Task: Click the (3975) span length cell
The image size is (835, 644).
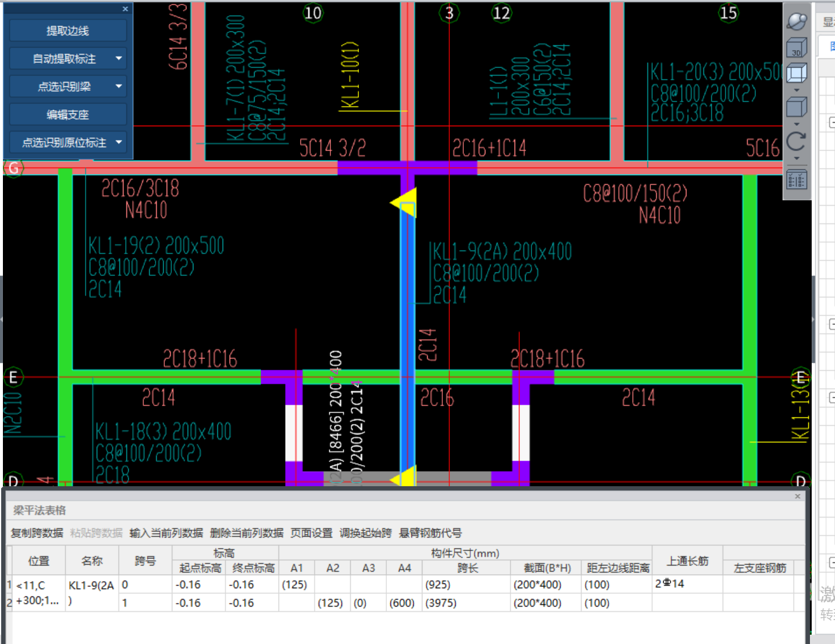Action: point(467,603)
